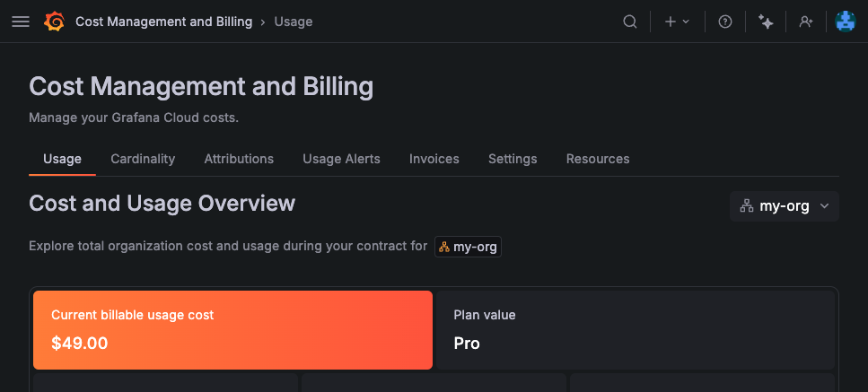This screenshot has height=392, width=868.
Task: Open the Attributions tab
Action: tap(239, 160)
